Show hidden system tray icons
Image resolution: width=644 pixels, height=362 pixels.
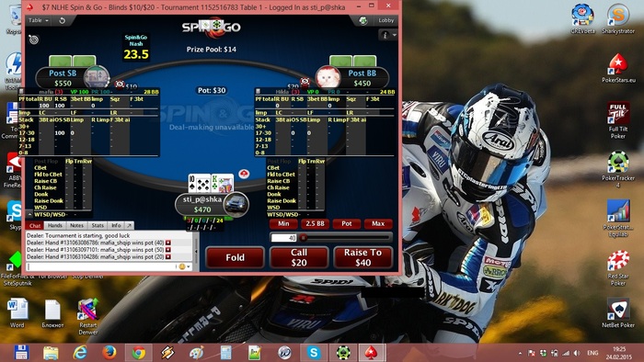tap(520, 353)
